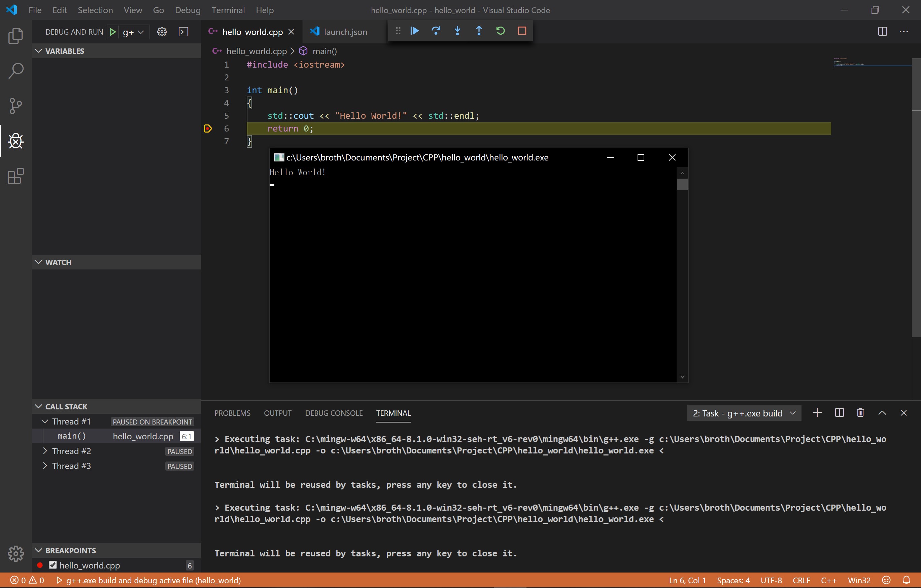This screenshot has height=588, width=921.
Task: Split the editor to the right
Action: pos(882,31)
